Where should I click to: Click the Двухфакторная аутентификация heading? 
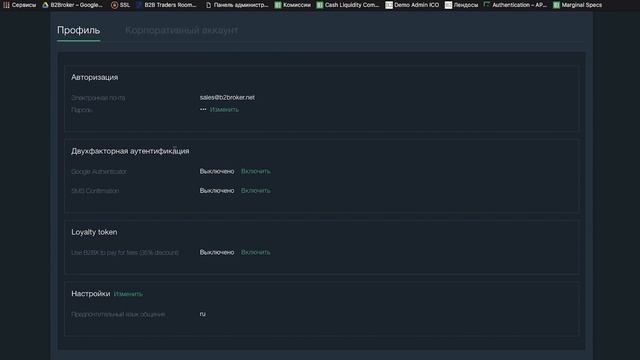[x=130, y=151]
